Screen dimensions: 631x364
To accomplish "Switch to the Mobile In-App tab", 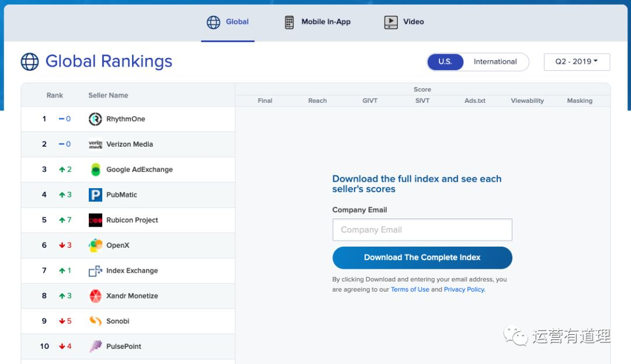I will click(318, 22).
